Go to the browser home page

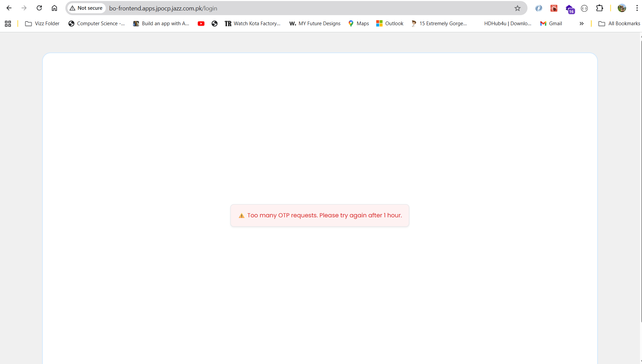pos(54,8)
